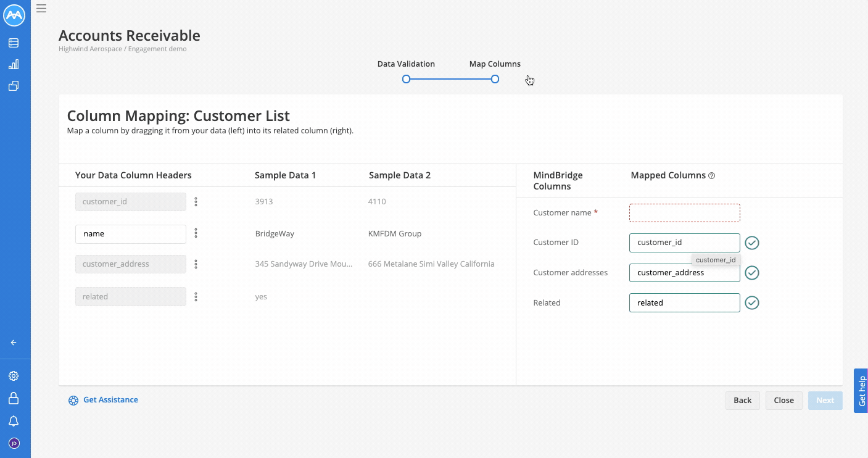868x458 pixels.
Task: Click the Column Mapping: Customer List heading
Action: click(178, 115)
